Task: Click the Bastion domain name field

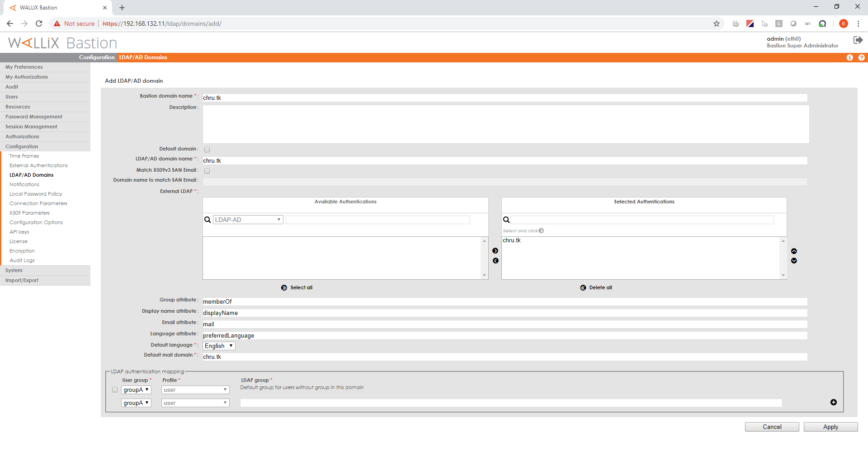Action: point(505,98)
